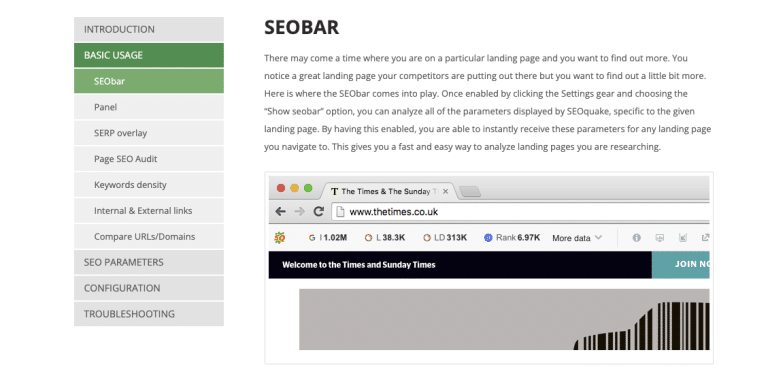Click the page document icon in the address bar
This screenshot has height=378, width=768.
pos(341,212)
